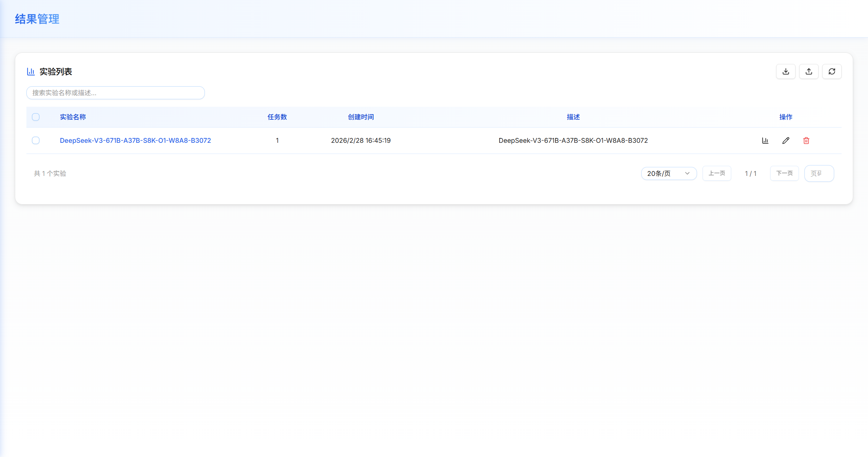Check the DeepSeek-V3 row checkbox
Viewport: 868px width, 457px height.
coord(36,141)
